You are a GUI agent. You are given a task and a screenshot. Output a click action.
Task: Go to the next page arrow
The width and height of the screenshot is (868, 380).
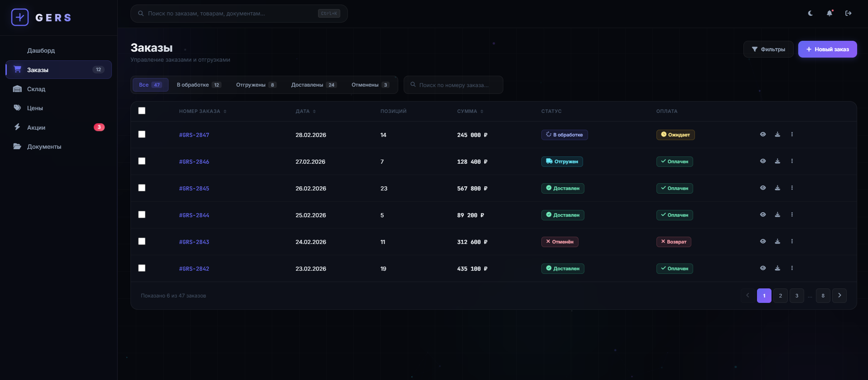point(839,295)
